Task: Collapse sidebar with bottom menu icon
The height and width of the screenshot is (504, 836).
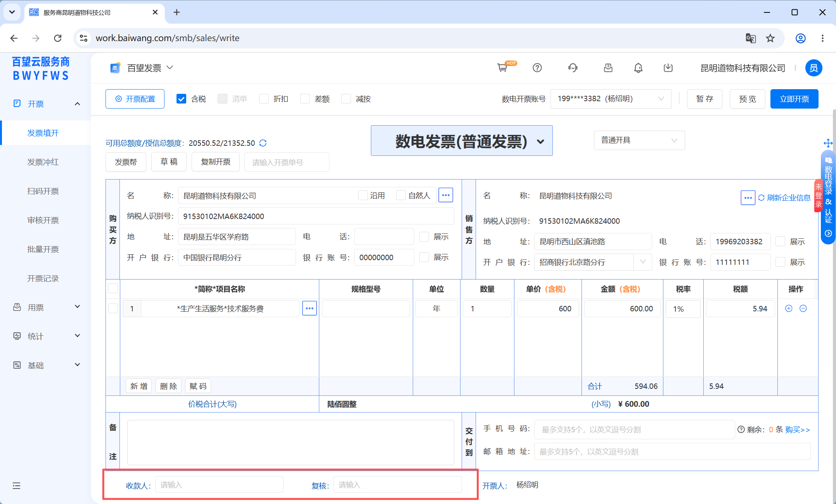Action: 16,486
